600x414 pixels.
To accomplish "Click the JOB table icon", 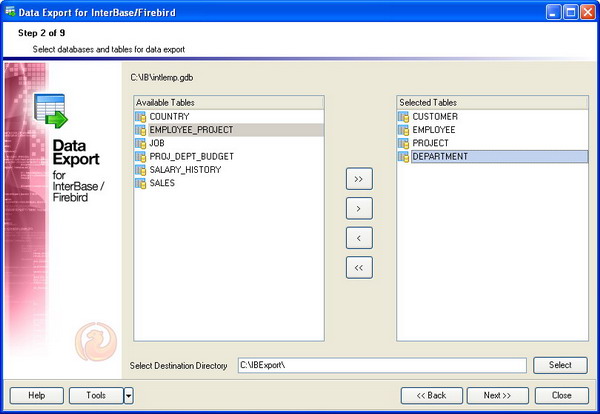I will pos(140,143).
